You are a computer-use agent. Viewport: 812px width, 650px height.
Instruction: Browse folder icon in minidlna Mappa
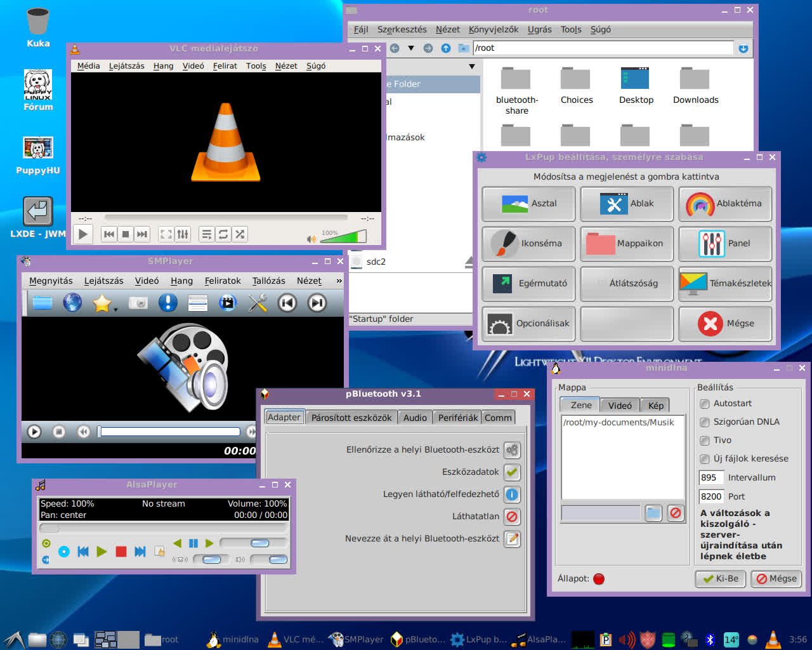[x=653, y=513]
